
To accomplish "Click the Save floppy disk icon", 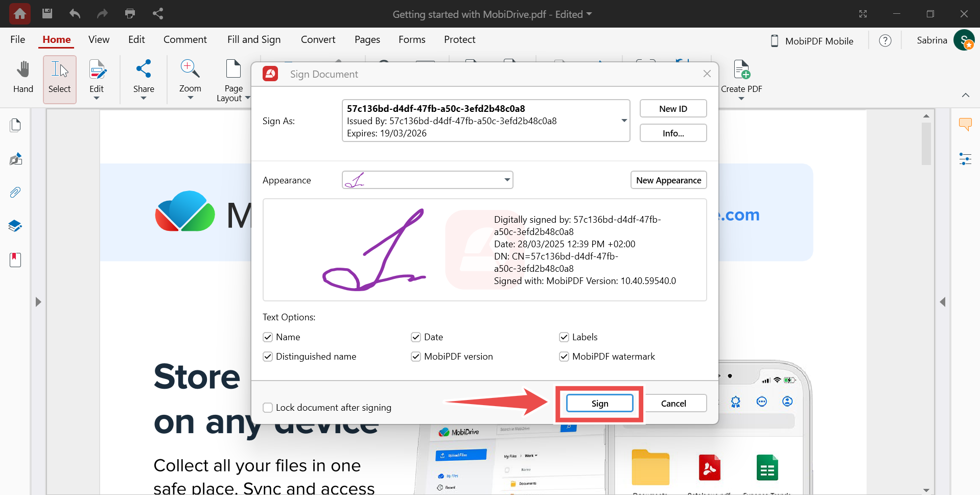I will [x=47, y=14].
